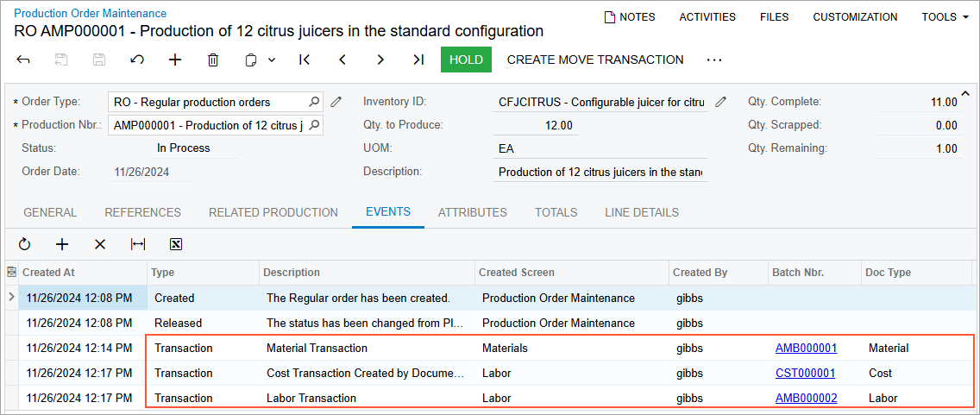Edit the Inventory ID pencil icon
The height and width of the screenshot is (415, 980).
tap(721, 102)
